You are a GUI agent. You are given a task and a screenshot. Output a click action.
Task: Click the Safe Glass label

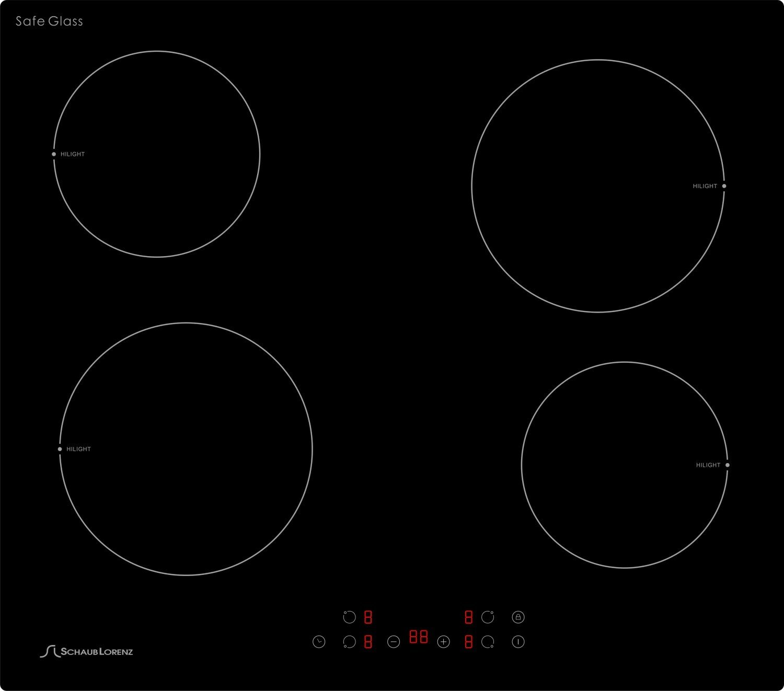[49, 21]
